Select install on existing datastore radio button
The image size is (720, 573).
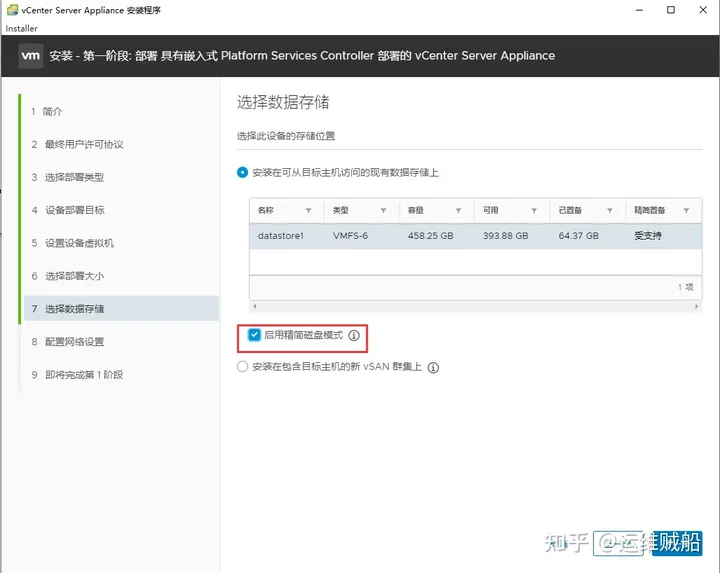click(x=242, y=172)
